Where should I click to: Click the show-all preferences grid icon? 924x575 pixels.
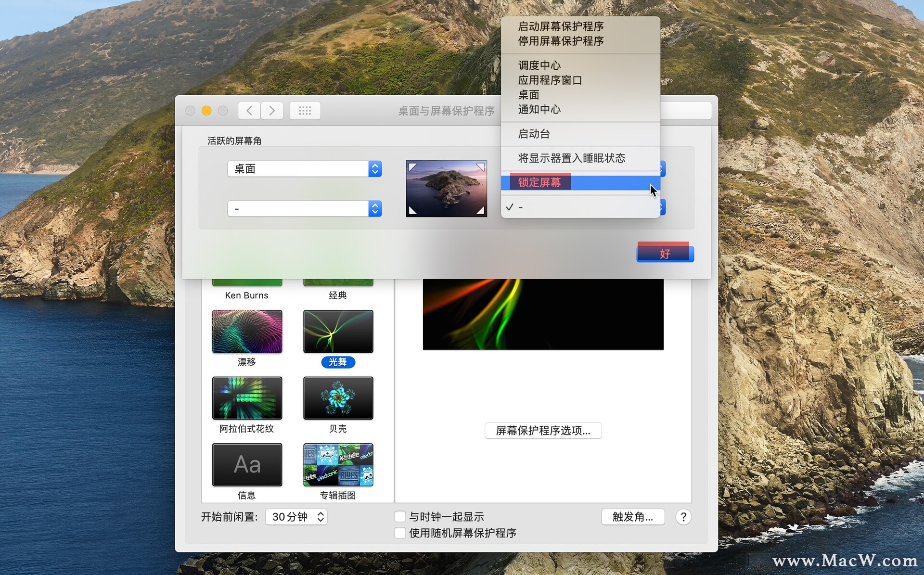point(305,110)
